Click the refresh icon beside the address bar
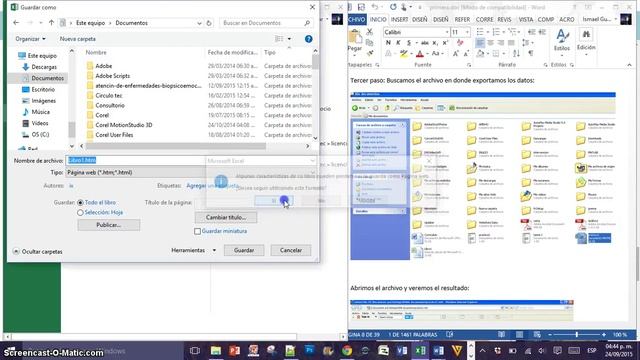 click(209, 23)
